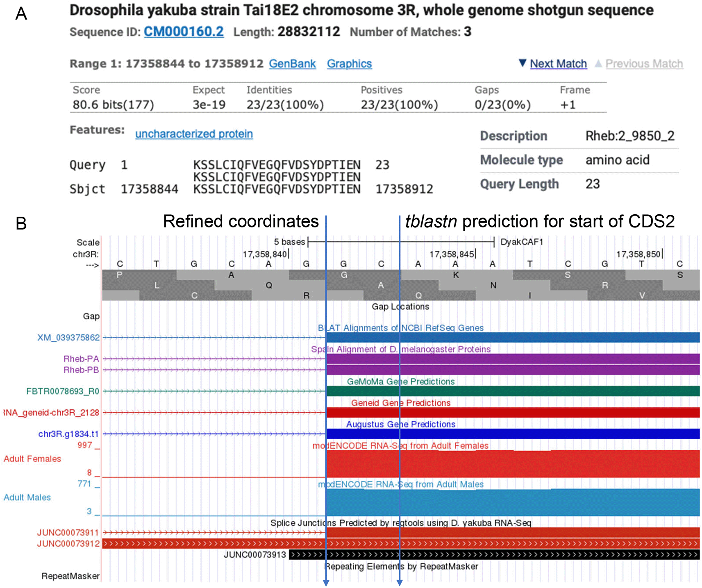The height and width of the screenshot is (588, 702).
Task: Open the GenBank link for Range 1
Action: [x=292, y=64]
